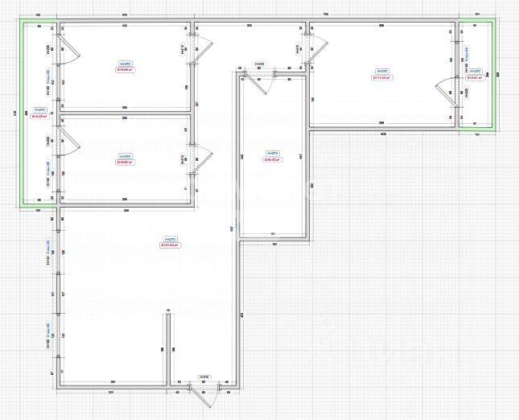The image size is (519, 420).
Task: Select the entrance door swing at the bottom wall
Action: [x=204, y=397]
